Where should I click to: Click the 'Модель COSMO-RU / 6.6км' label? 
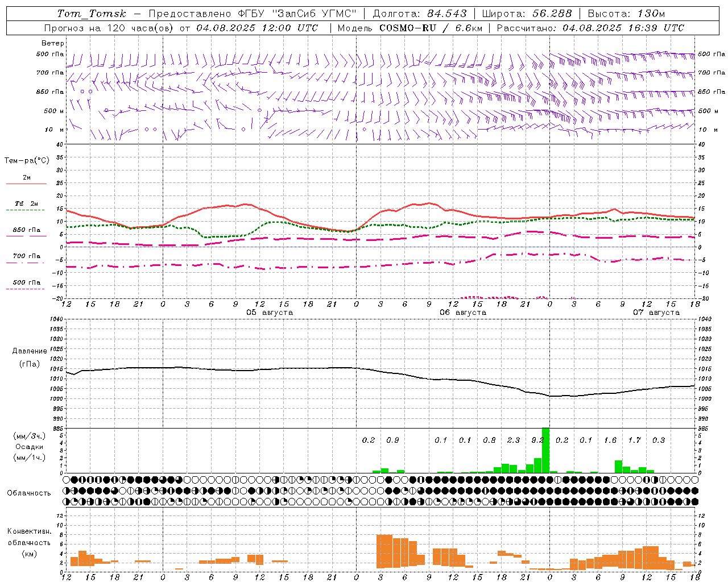[x=410, y=28]
